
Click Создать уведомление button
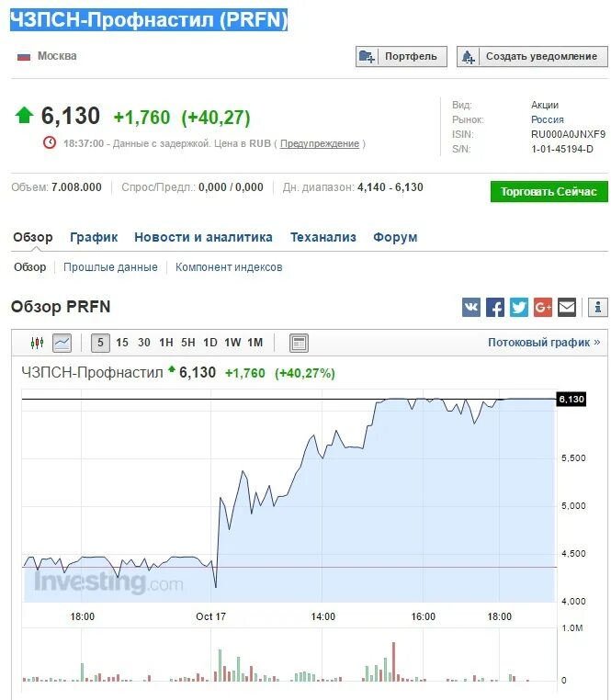click(532, 56)
